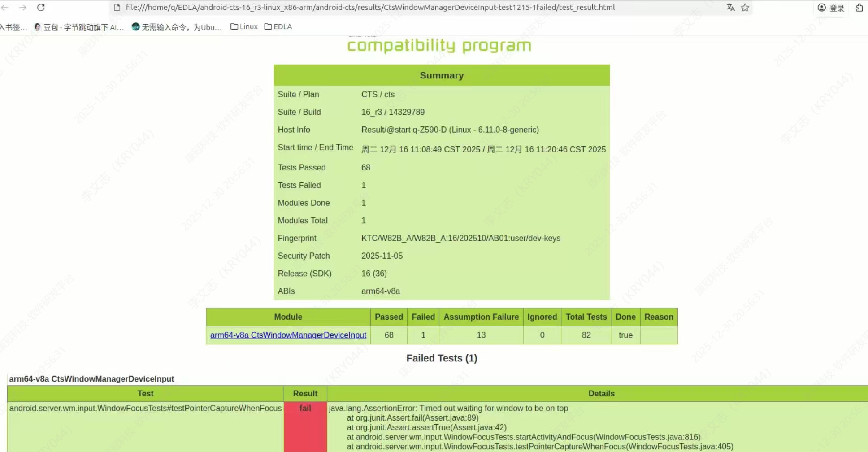Screen dimensions: 868x452
Task: Select the Fingerprint value text
Action: (461, 238)
